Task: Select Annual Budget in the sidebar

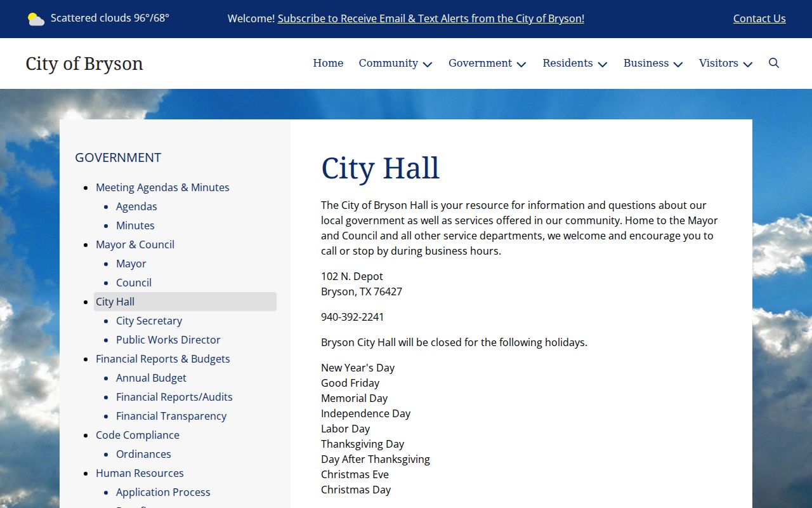Action: click(x=151, y=378)
